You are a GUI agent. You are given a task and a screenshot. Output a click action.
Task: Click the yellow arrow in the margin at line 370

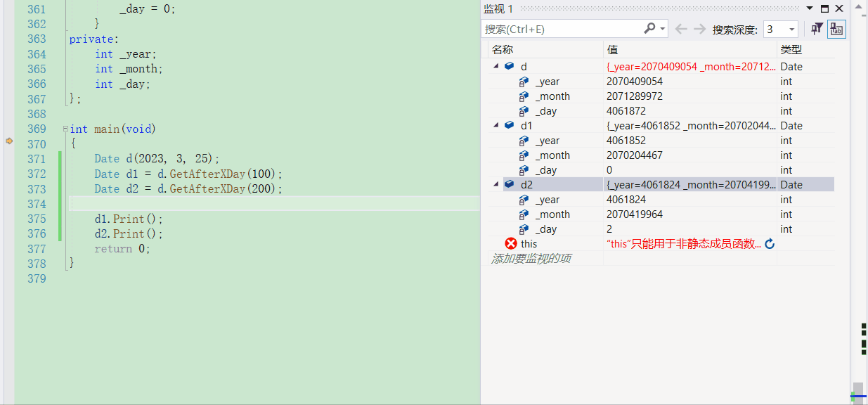tap(9, 141)
